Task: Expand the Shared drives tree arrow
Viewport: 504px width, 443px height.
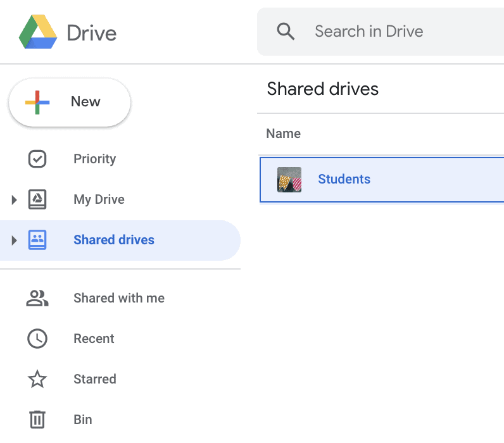Action: [14, 240]
